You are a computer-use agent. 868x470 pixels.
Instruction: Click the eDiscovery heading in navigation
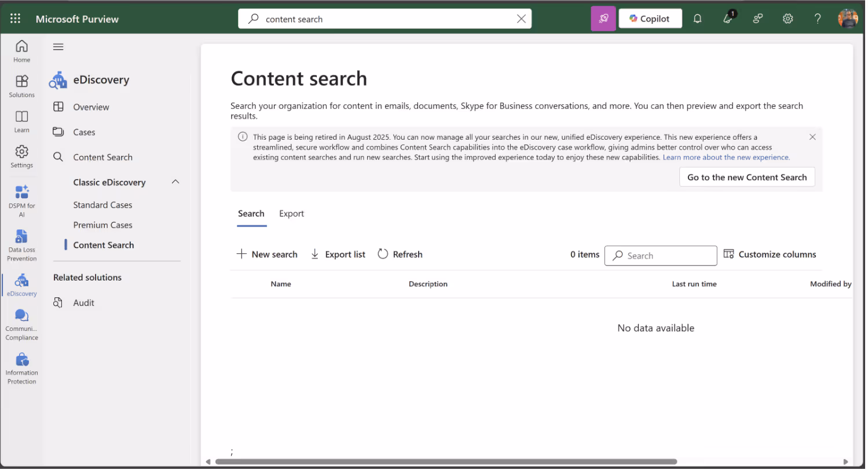pos(101,80)
